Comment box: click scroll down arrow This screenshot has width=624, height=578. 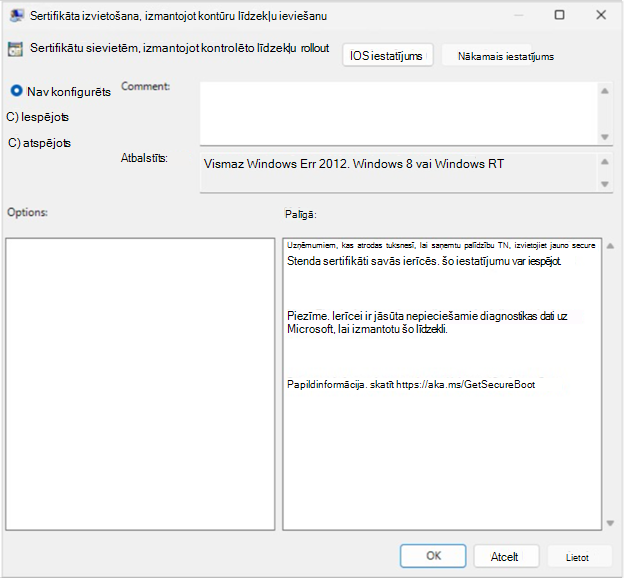[x=605, y=137]
